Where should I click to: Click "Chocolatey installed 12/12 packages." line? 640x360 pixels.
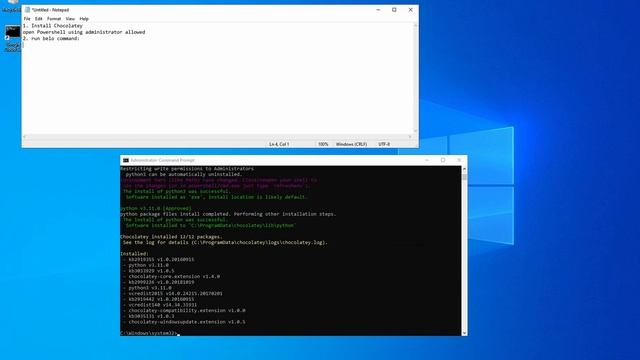click(171, 237)
